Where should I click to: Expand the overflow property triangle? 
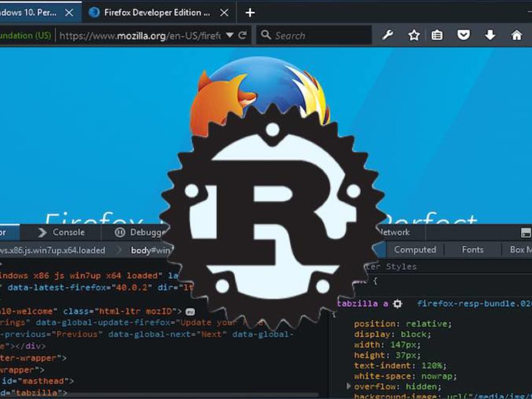click(x=349, y=387)
